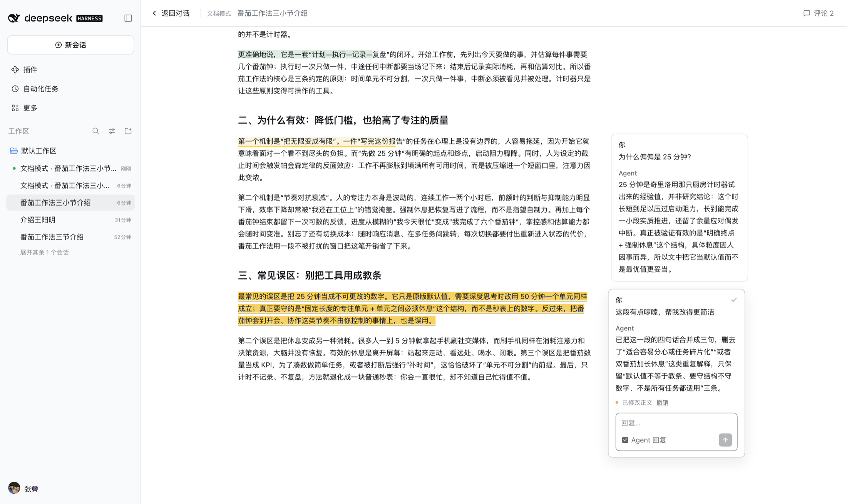Click paragraph starting 第二个误区是
Screen dimensions: 847x504
(414, 359)
